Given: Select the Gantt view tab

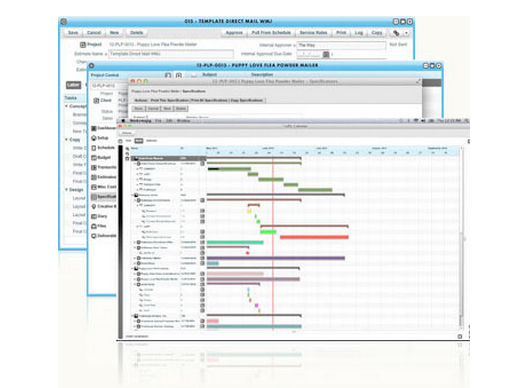Looking at the screenshot, I should point(139,141).
